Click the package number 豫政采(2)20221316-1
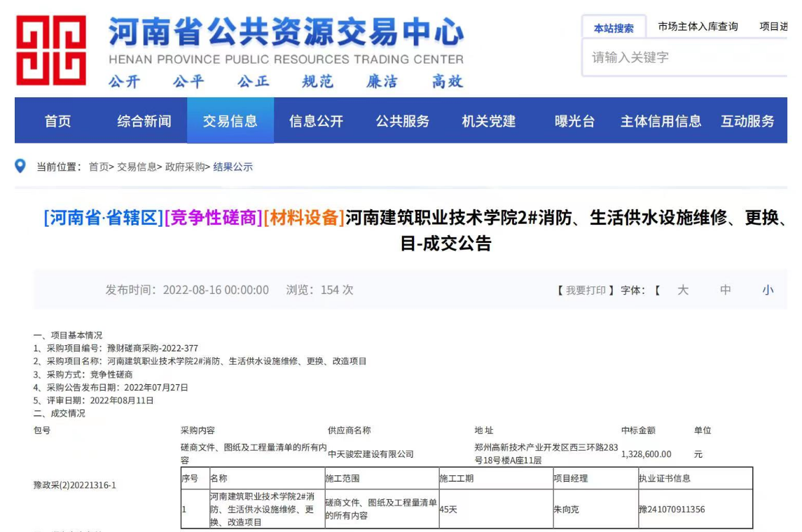Image resolution: width=802 pixels, height=532 pixels. pyautogui.click(x=75, y=485)
